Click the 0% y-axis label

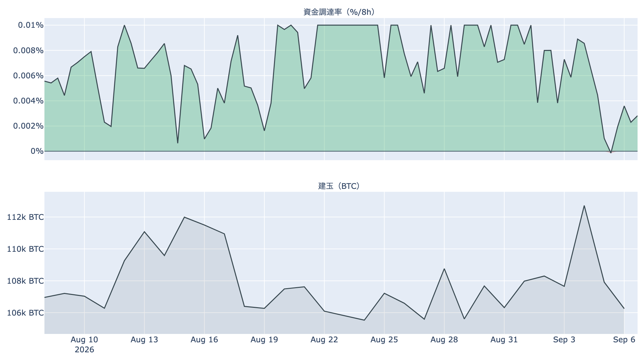coord(37,151)
